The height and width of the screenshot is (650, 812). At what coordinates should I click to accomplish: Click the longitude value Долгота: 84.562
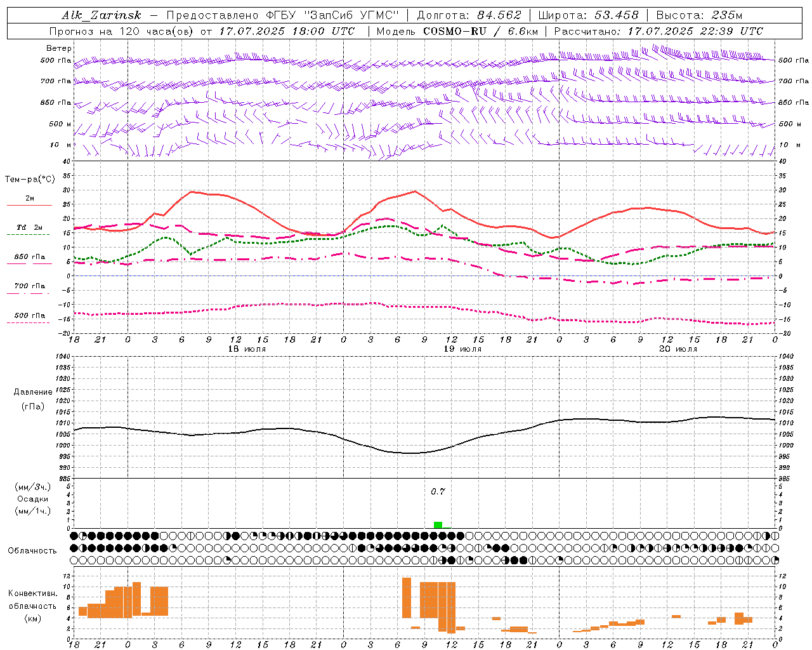pos(469,15)
